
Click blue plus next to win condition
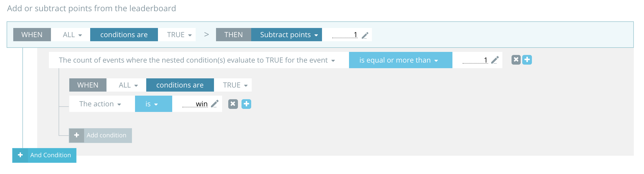click(246, 104)
